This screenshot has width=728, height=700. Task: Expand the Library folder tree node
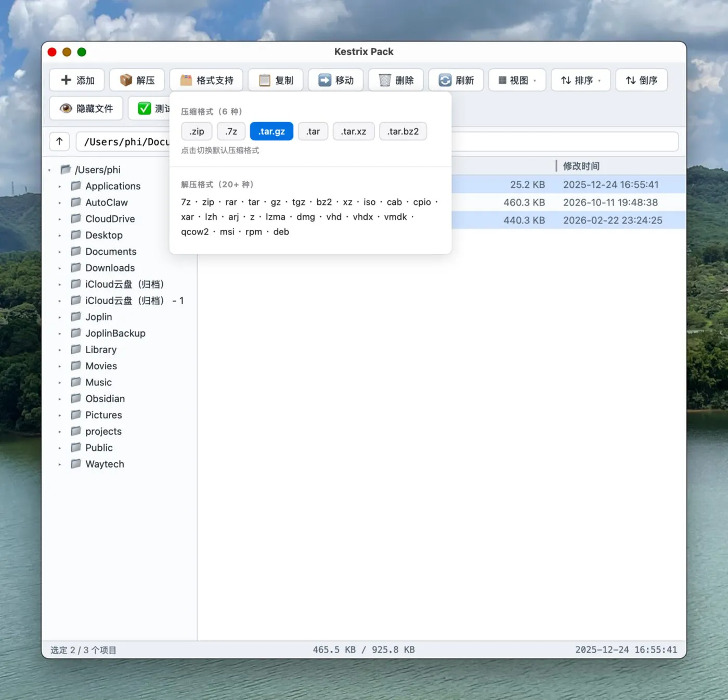(x=60, y=350)
